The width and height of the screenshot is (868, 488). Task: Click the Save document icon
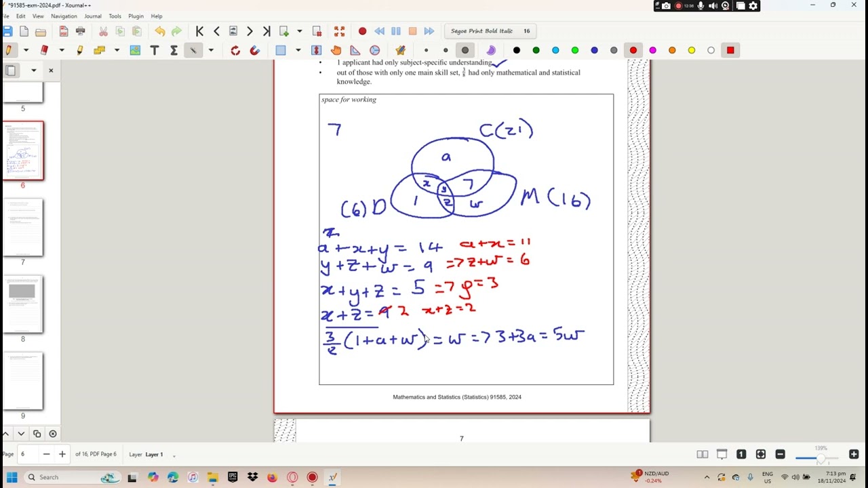pos(7,31)
